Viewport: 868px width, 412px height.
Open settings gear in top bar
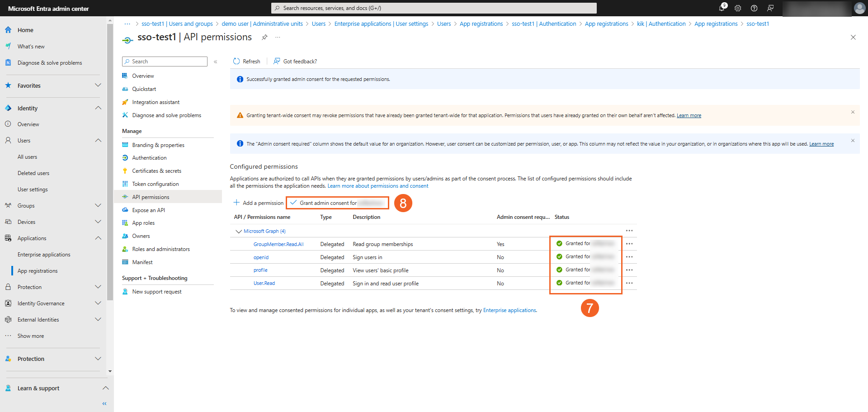738,8
